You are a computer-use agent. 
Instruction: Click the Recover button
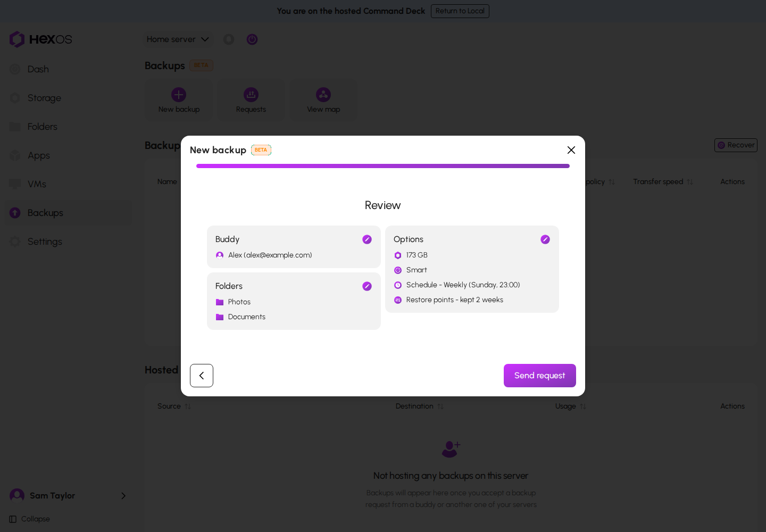click(736, 145)
